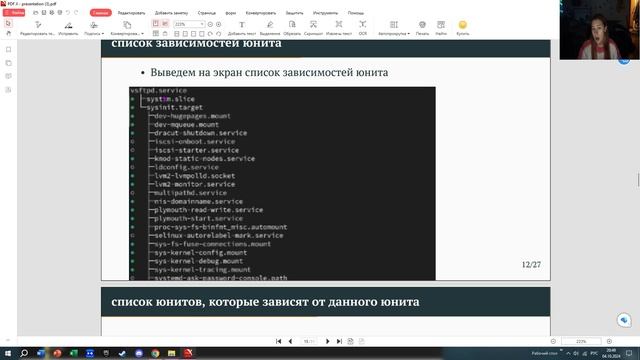The height and width of the screenshot is (360, 640).
Task: Open the Защитить tab
Action: pos(294,13)
